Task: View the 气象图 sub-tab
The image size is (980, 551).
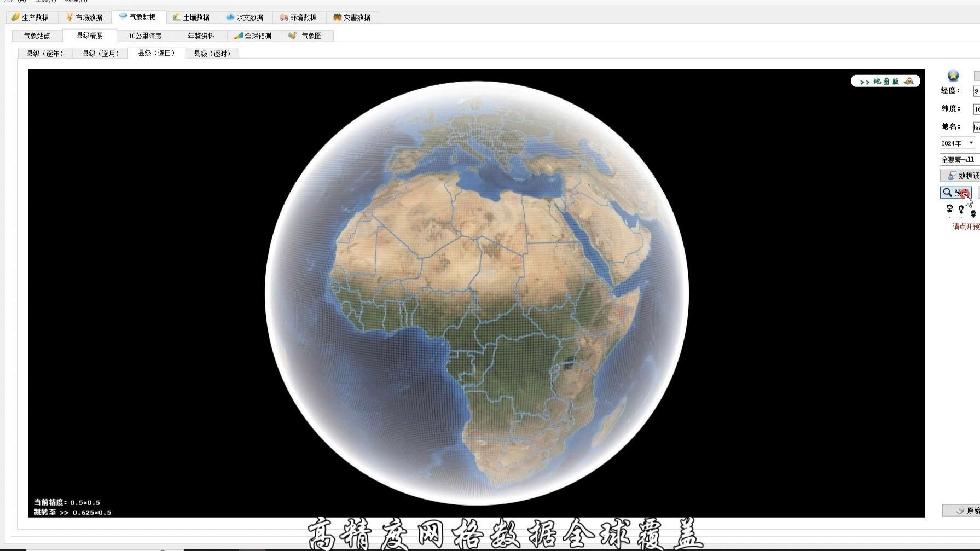Action: click(306, 36)
